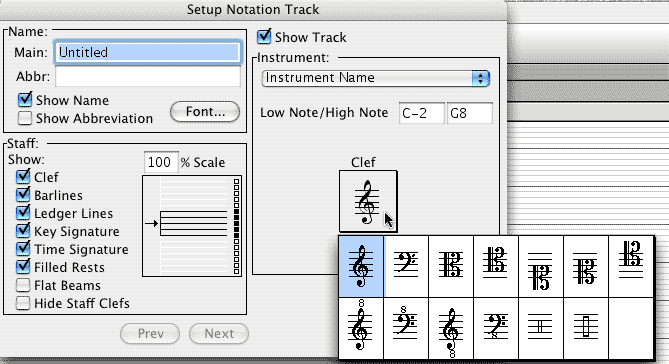Click the 100 % Scale field
The width and height of the screenshot is (669, 364).
[x=161, y=162]
